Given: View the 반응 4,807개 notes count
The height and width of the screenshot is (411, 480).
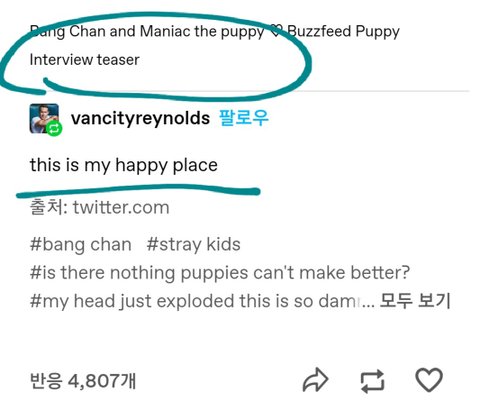Looking at the screenshot, I should pyautogui.click(x=83, y=380).
